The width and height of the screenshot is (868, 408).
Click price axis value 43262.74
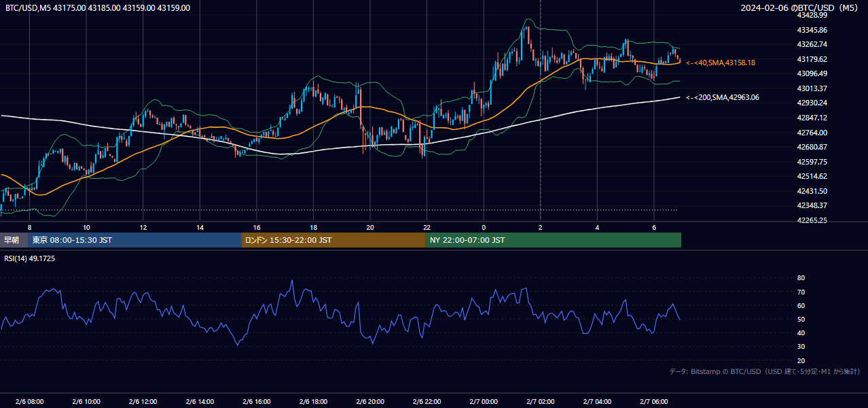coord(812,44)
